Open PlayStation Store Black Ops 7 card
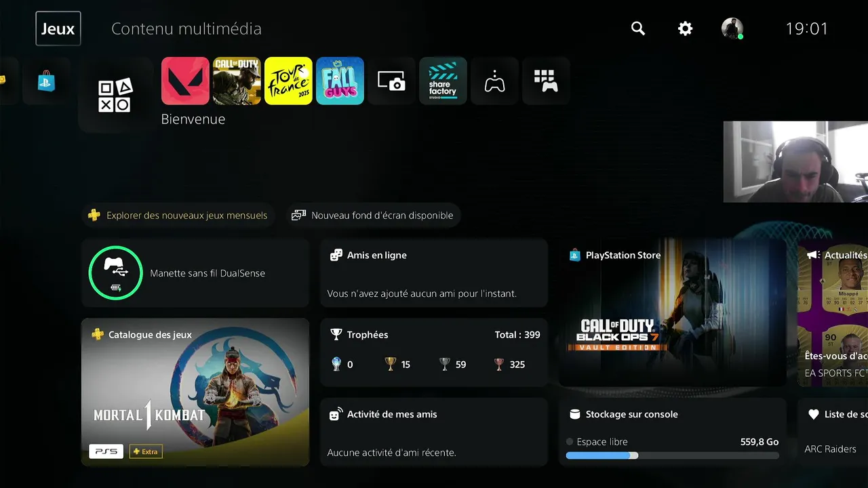Screen dimensions: 868x488 click(672, 312)
